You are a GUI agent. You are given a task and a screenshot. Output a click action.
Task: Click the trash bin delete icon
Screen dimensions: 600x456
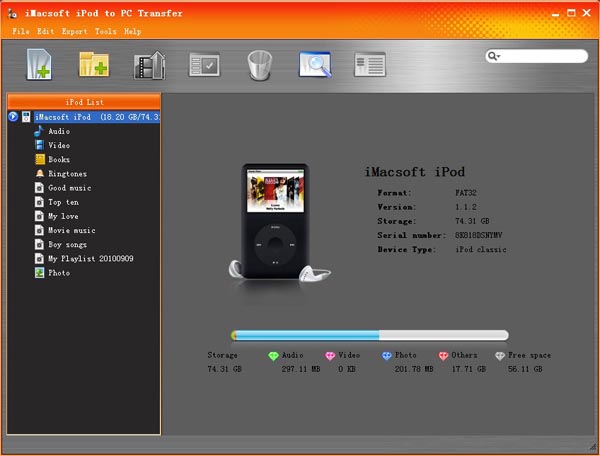(x=260, y=65)
